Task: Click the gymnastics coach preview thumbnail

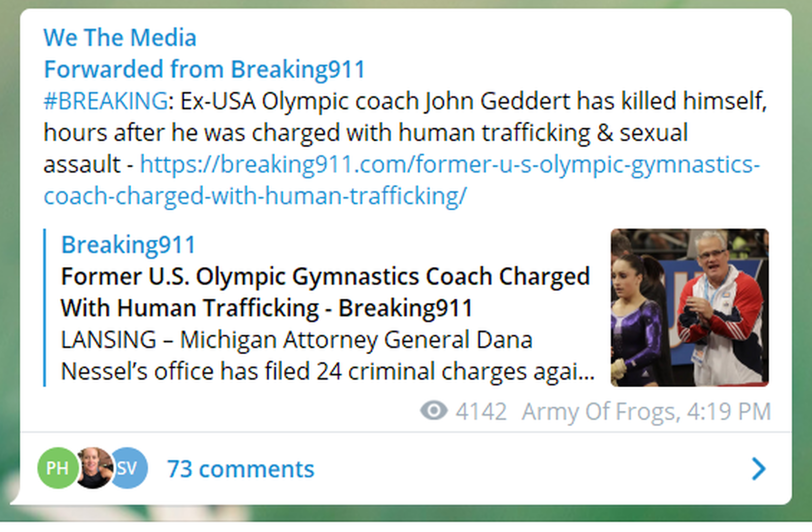Action: tap(689, 307)
